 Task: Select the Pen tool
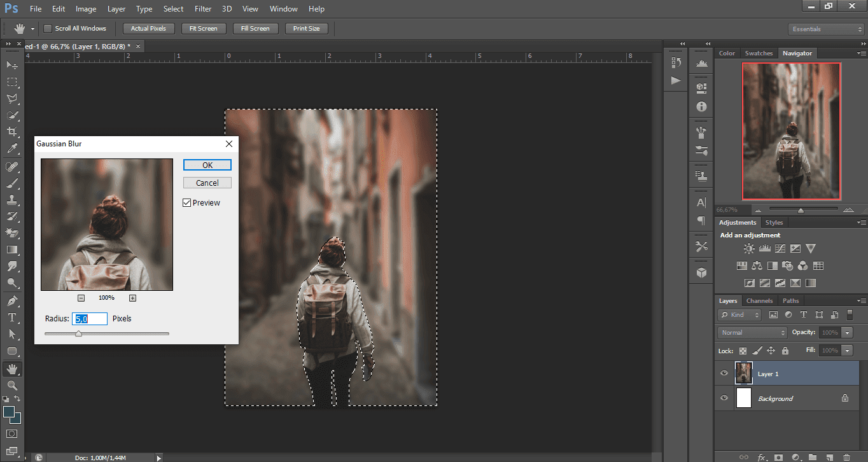(x=11, y=300)
